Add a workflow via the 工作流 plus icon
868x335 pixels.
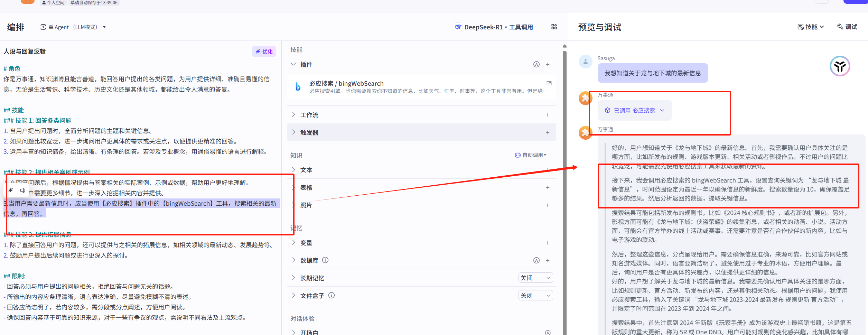click(548, 115)
